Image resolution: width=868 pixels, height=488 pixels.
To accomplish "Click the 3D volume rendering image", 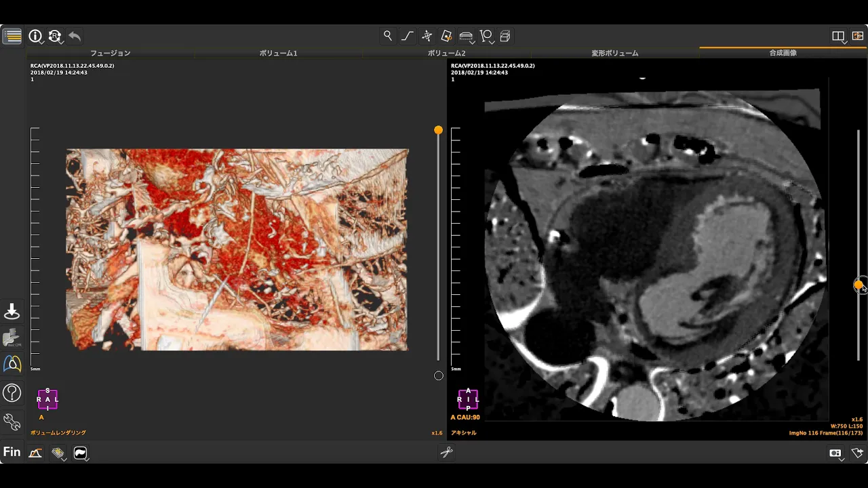I will click(237, 249).
